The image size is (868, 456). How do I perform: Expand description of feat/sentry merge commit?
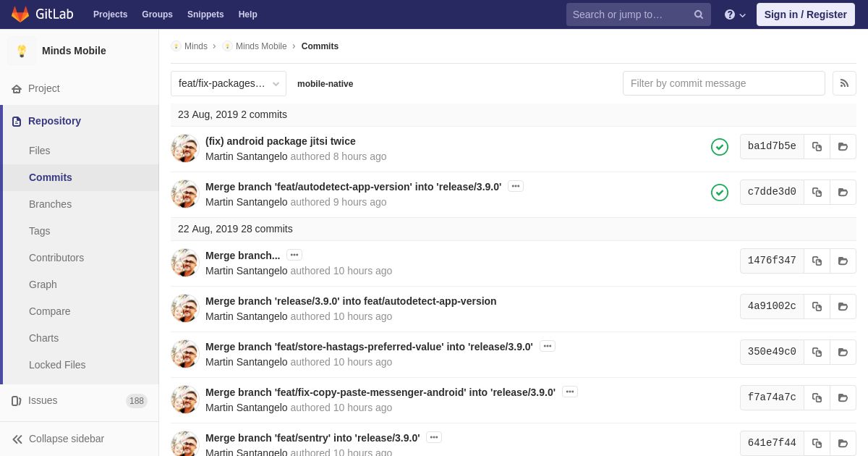pyautogui.click(x=434, y=437)
